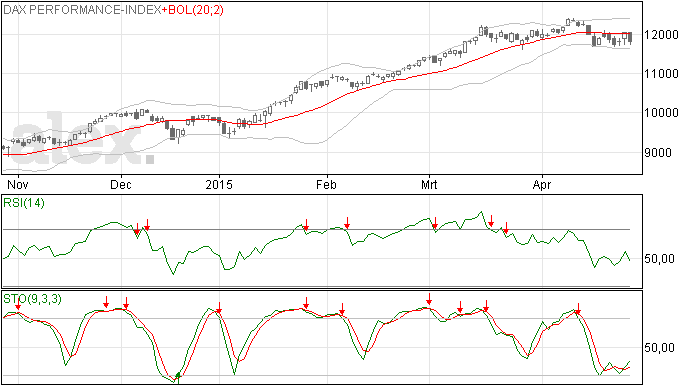Image resolution: width=690 pixels, height=387 pixels.
Task: Click the 2015 label on the time axis
Action: tap(219, 184)
